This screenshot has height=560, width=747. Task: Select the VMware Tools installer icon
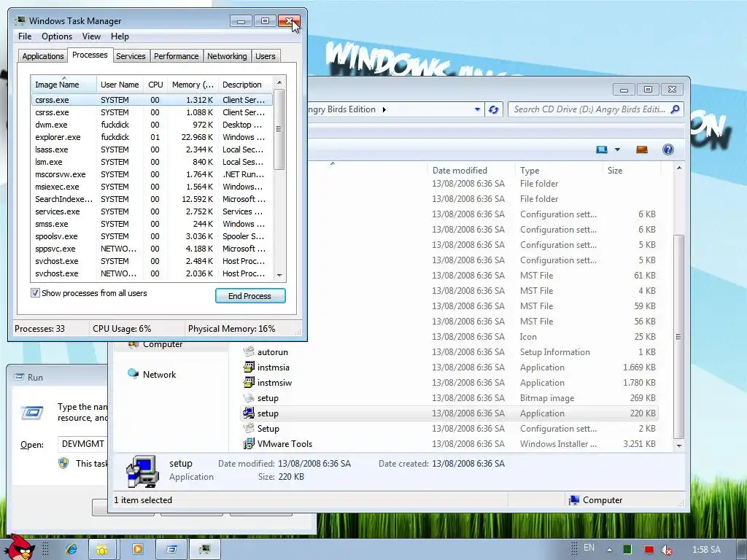click(x=249, y=443)
